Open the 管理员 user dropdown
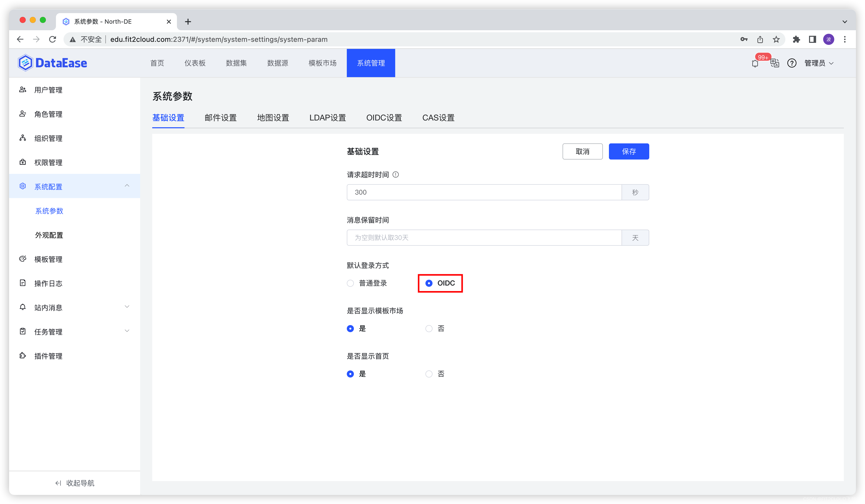 (819, 63)
